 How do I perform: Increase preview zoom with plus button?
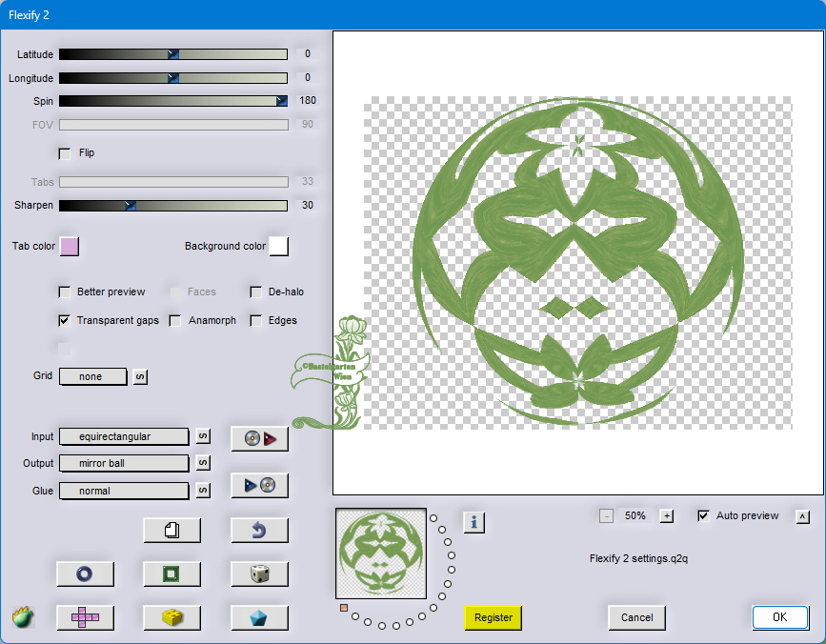coord(667,516)
